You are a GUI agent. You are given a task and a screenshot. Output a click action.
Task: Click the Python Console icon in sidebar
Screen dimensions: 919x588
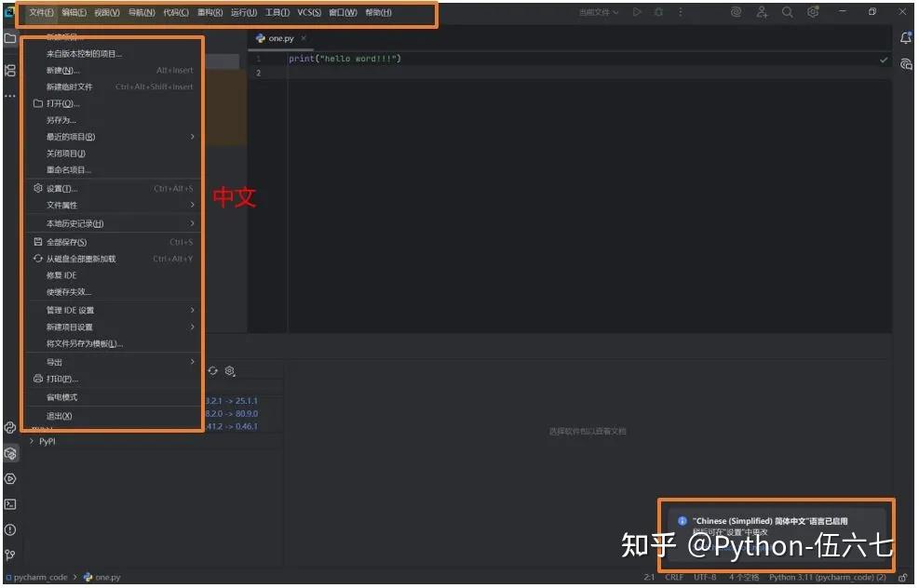coord(10,478)
